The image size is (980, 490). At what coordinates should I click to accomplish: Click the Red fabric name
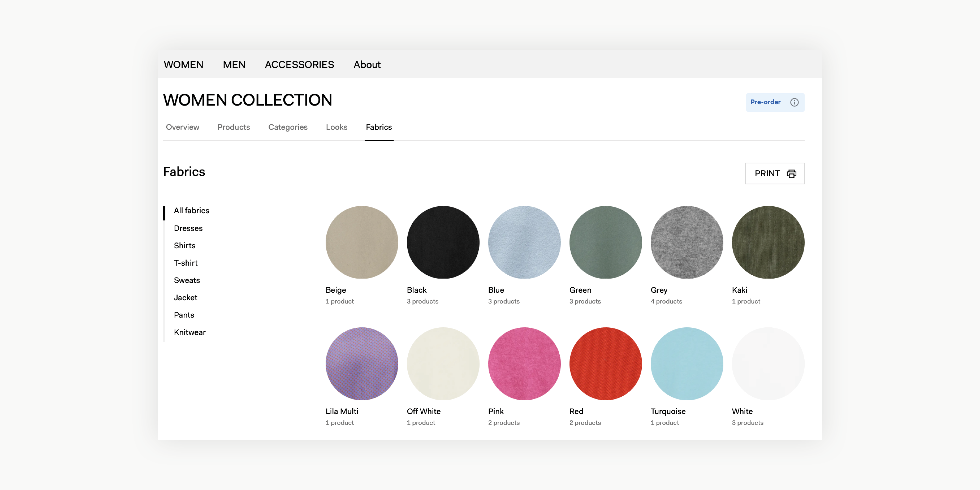click(576, 411)
